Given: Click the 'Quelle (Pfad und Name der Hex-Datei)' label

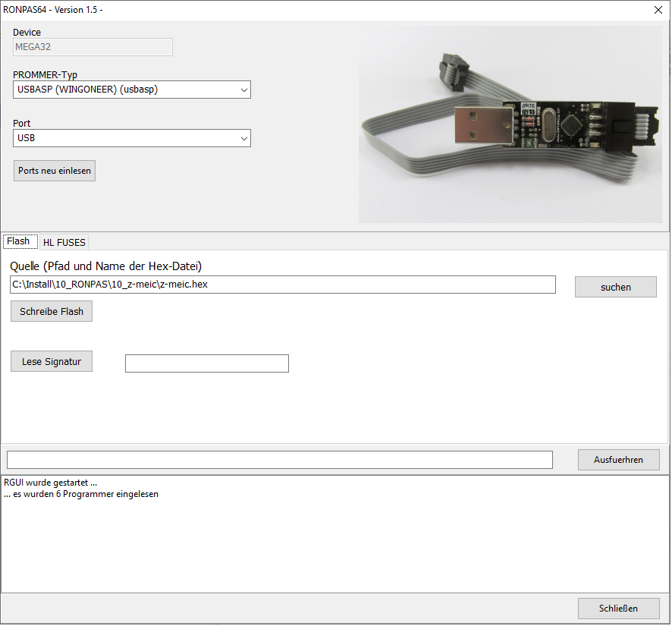Looking at the screenshot, I should (106, 266).
